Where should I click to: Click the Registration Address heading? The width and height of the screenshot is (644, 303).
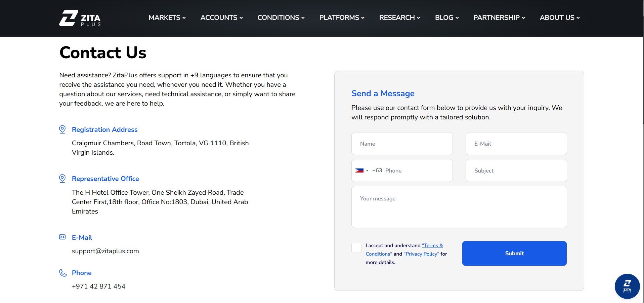(105, 129)
